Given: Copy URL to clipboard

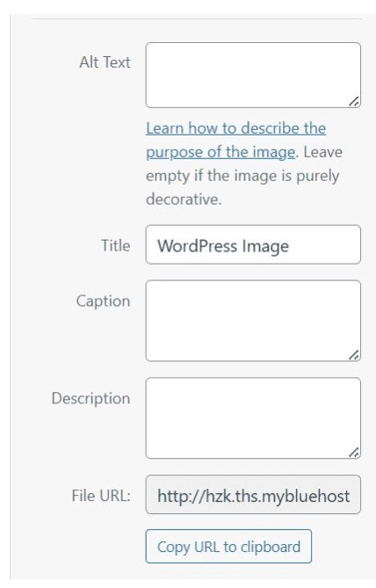Looking at the screenshot, I should pyautogui.click(x=228, y=547).
